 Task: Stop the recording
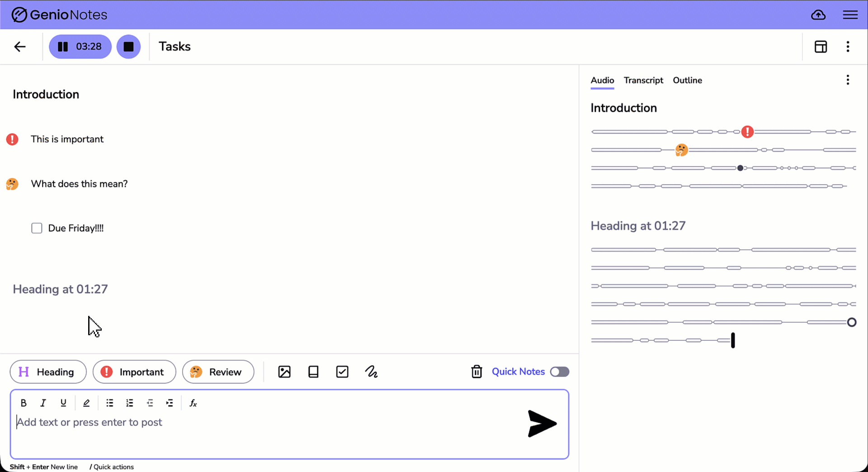(128, 47)
